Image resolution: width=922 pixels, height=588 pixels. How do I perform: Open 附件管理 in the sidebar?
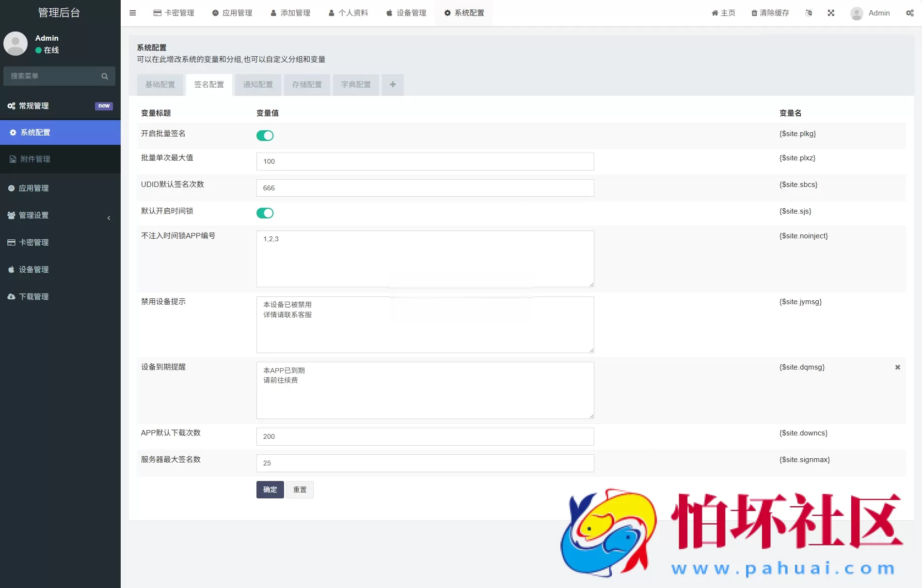pos(35,159)
